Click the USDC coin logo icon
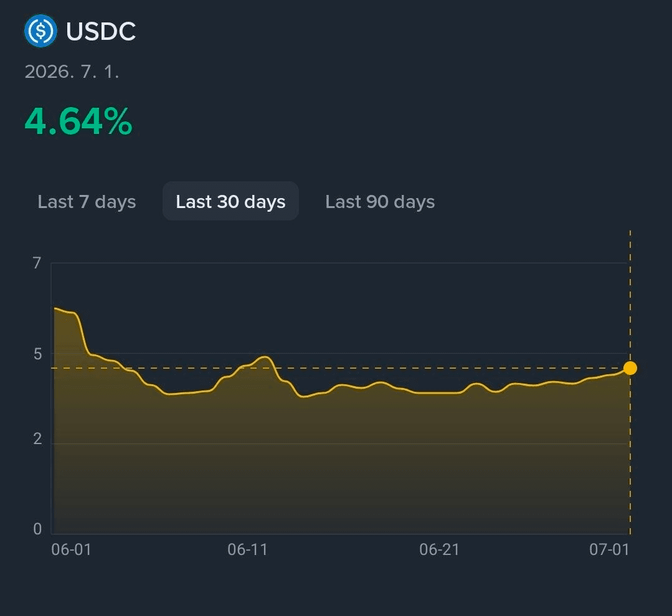This screenshot has width=672, height=616. [x=40, y=31]
